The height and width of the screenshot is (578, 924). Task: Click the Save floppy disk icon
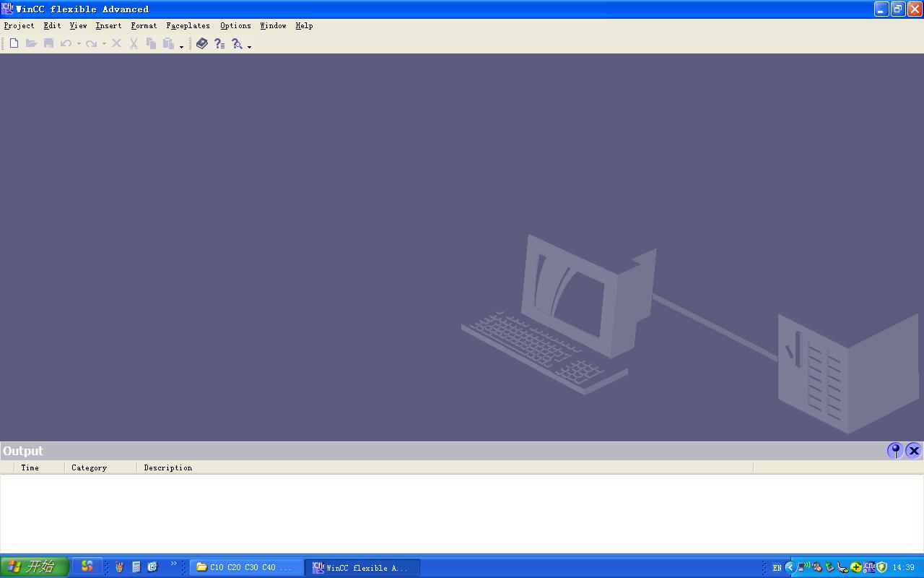48,43
